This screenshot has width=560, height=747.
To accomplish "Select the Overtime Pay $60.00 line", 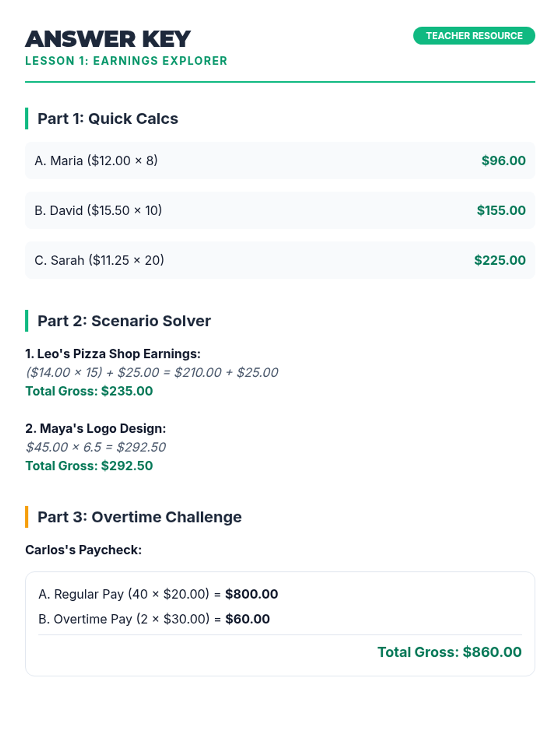I will (154, 619).
